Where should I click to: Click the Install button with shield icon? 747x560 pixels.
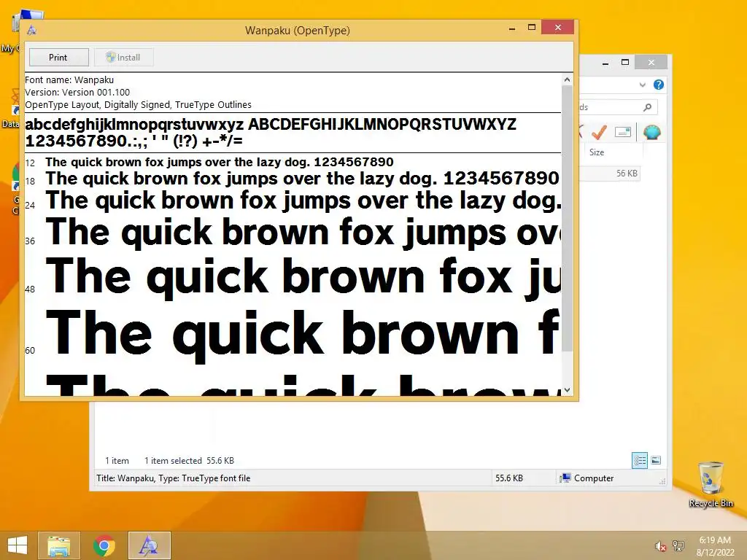pyautogui.click(x=123, y=57)
